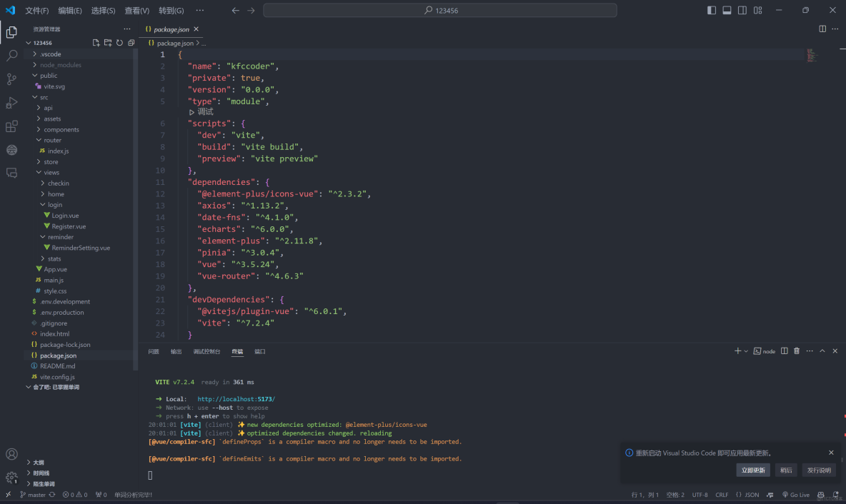
Task: Toggle the secondary sidebar on the right
Action: [742, 11]
